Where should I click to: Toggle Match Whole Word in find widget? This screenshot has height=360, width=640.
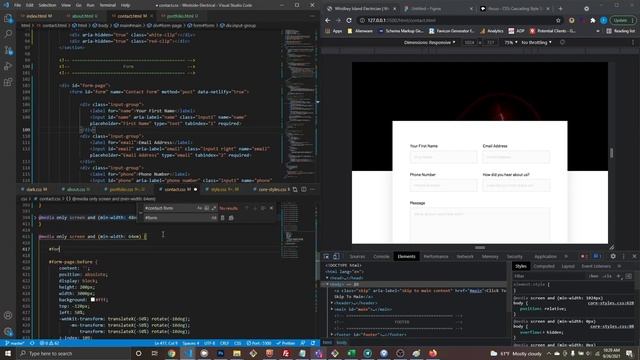point(207,208)
